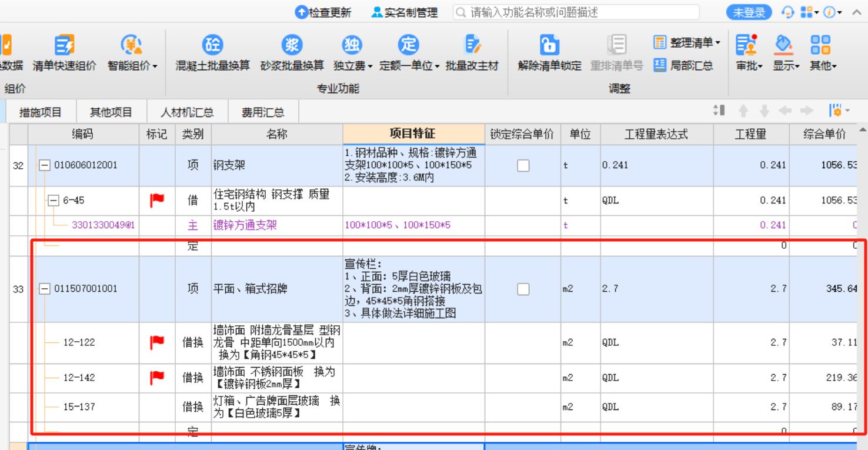Click the 批量改主材 icon

coord(472,45)
